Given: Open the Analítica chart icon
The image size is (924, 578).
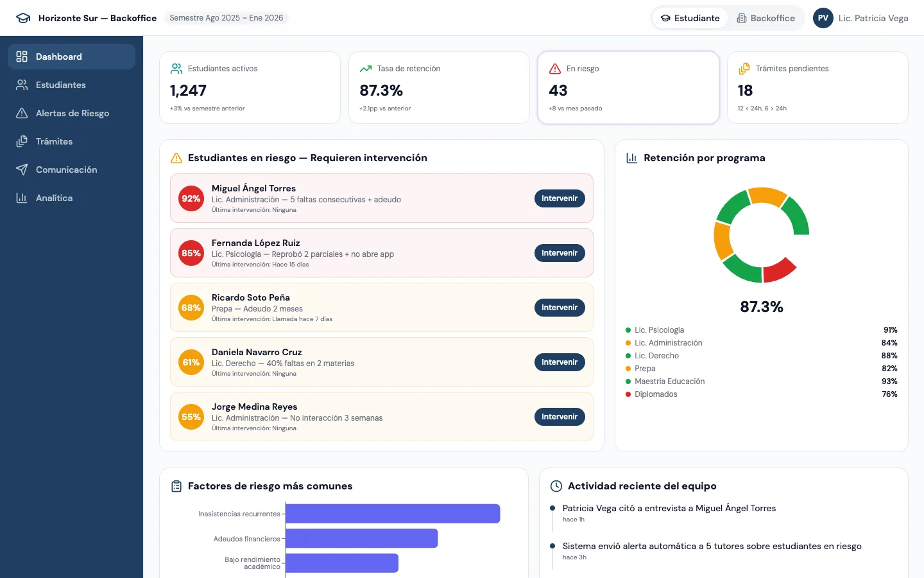Looking at the screenshot, I should [21, 198].
